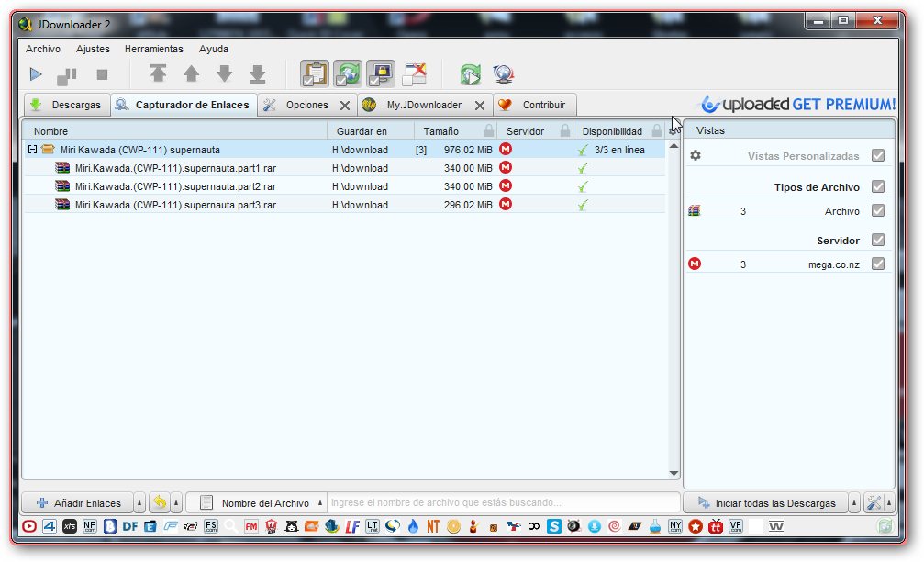Screen dimensions: 924x562
Task: Collapse the Miri Kawada package
Action: tap(32, 150)
